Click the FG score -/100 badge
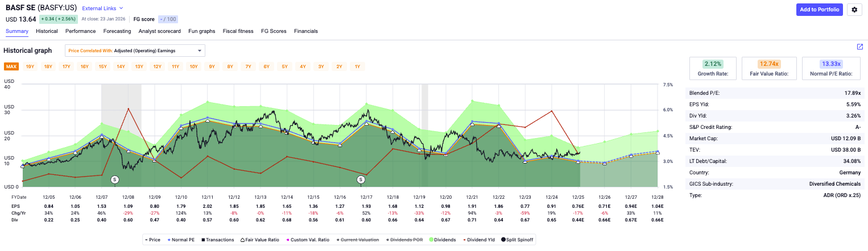This screenshot has width=868, height=251. pos(168,19)
